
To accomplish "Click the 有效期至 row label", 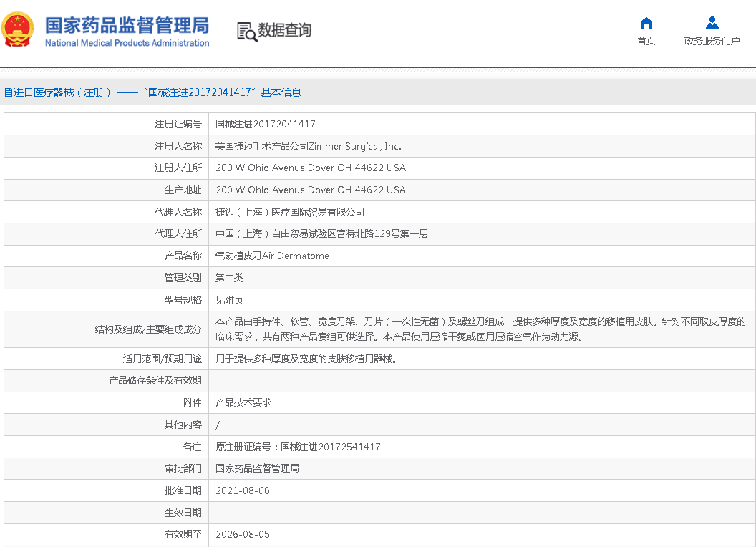I will (x=183, y=534).
